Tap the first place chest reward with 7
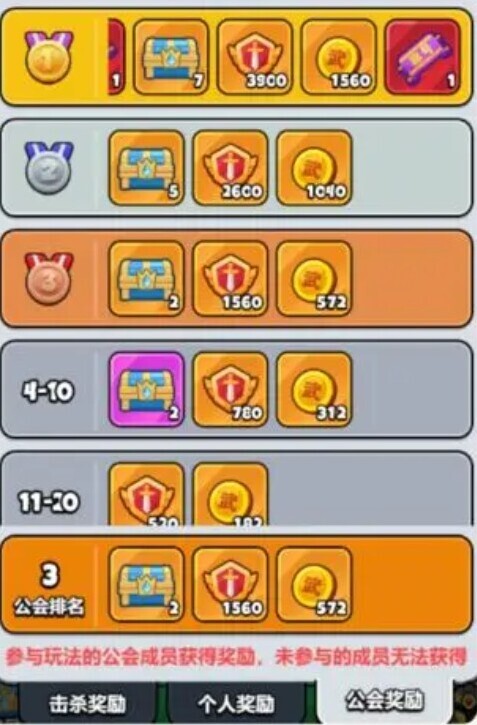Viewport: 477px width, 725px height. tap(171, 57)
